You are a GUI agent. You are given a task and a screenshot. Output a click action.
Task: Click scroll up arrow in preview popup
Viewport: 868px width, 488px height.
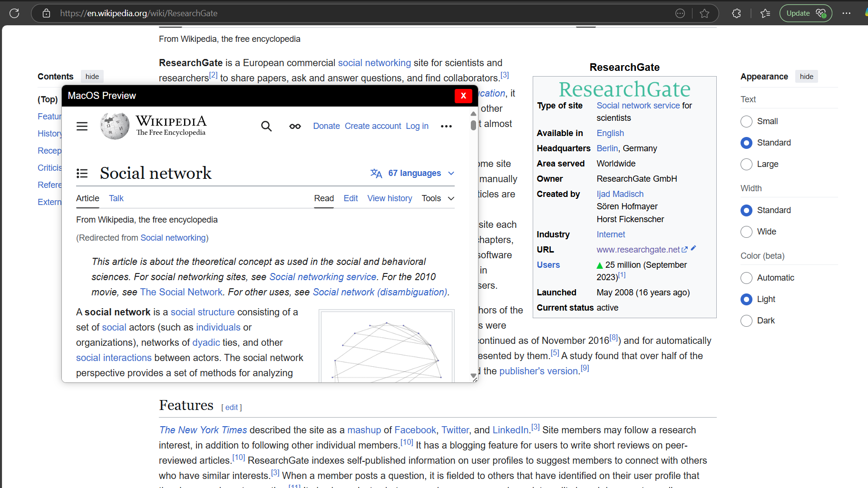pos(473,114)
